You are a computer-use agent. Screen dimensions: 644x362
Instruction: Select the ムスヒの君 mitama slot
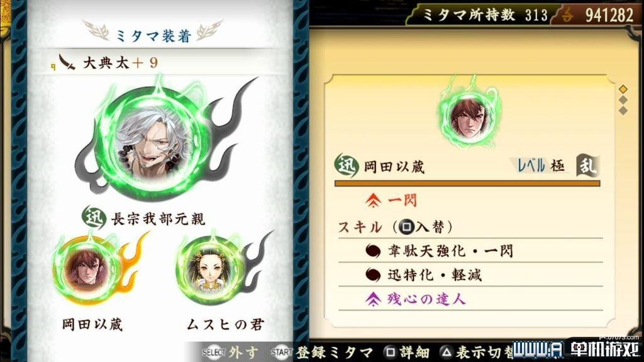pyautogui.click(x=209, y=270)
